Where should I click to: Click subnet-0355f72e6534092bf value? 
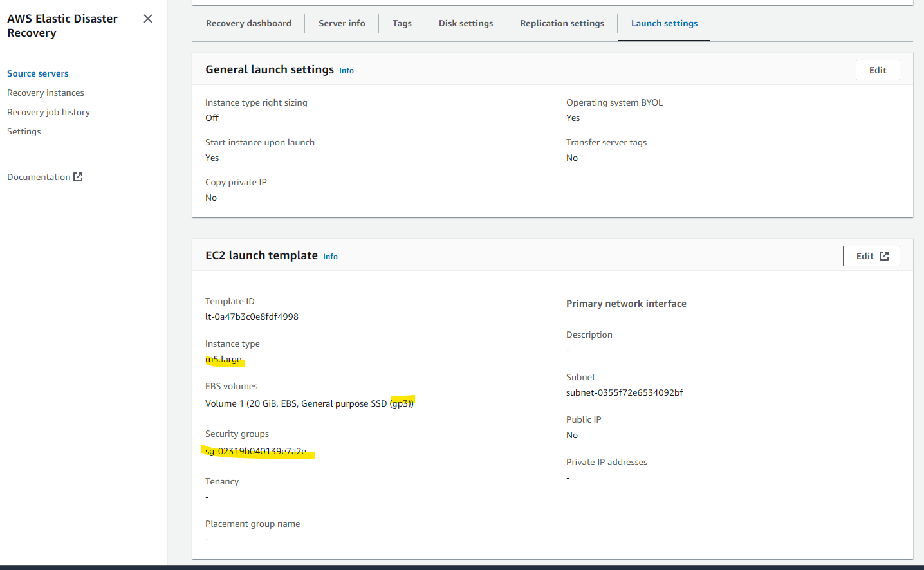[x=624, y=392]
